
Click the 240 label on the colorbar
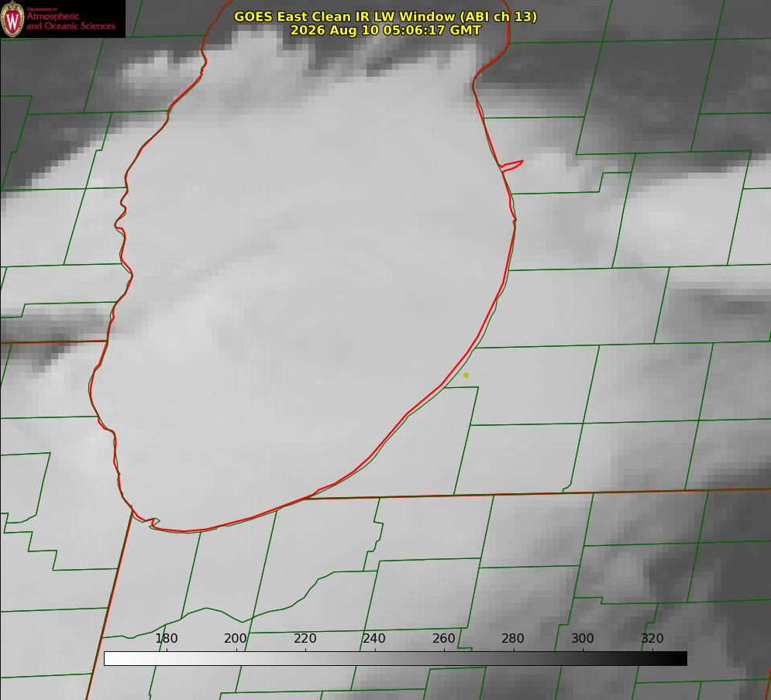(374, 638)
